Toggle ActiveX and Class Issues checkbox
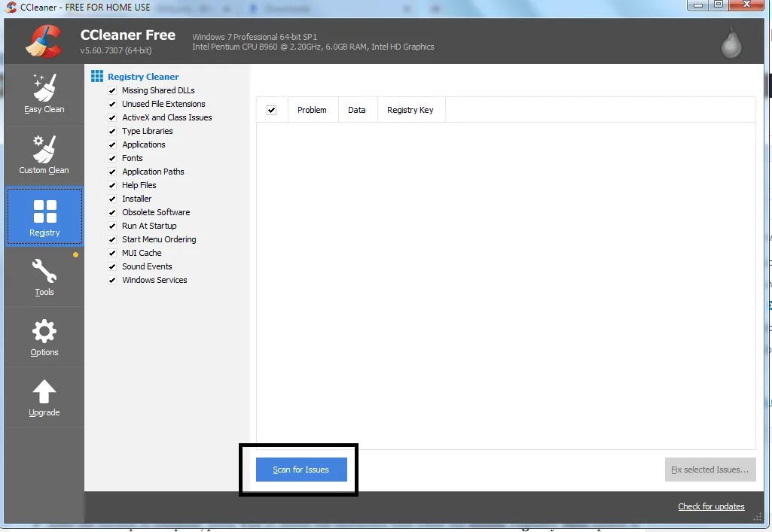Viewport: 772px width, 532px height. [x=112, y=117]
